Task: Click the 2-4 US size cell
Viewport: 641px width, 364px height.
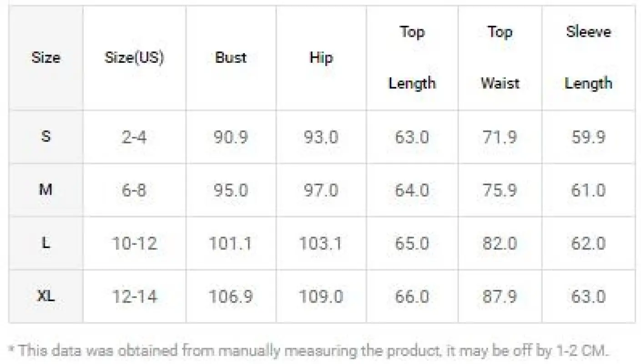Action: 134,137
